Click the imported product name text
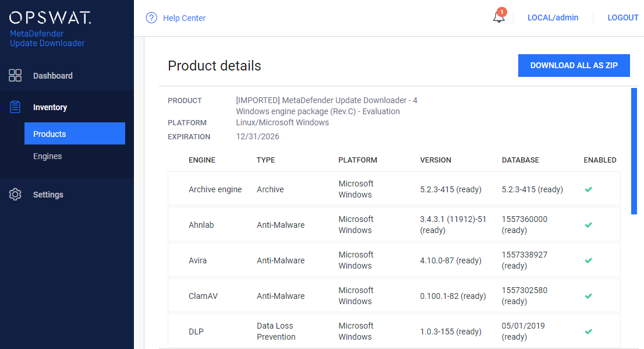644x349 pixels. tap(327, 105)
